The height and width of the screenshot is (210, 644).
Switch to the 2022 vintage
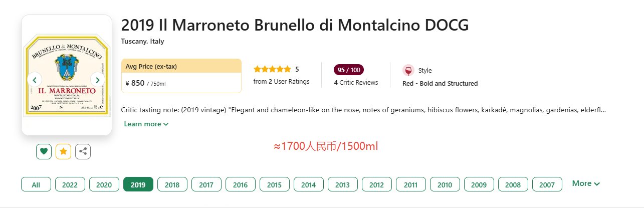(x=70, y=184)
